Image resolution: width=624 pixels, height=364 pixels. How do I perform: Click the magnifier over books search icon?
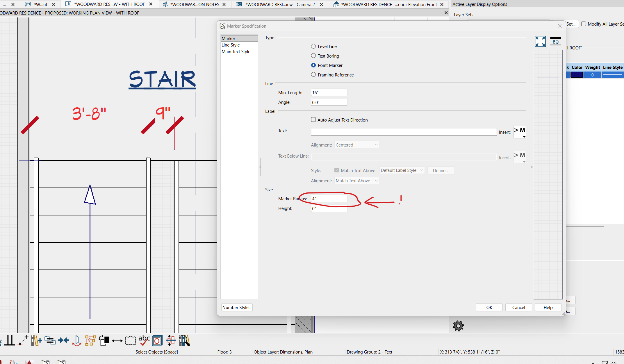(184, 340)
